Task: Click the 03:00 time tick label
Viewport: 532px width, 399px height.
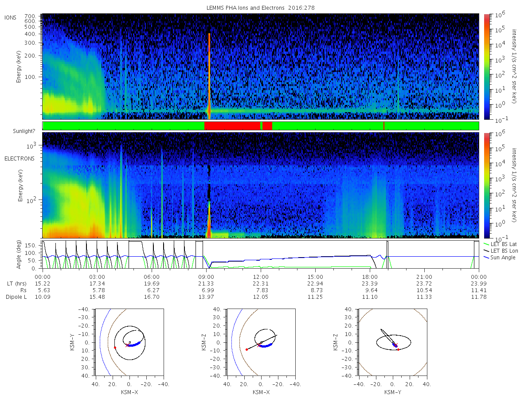Action: 97,277
